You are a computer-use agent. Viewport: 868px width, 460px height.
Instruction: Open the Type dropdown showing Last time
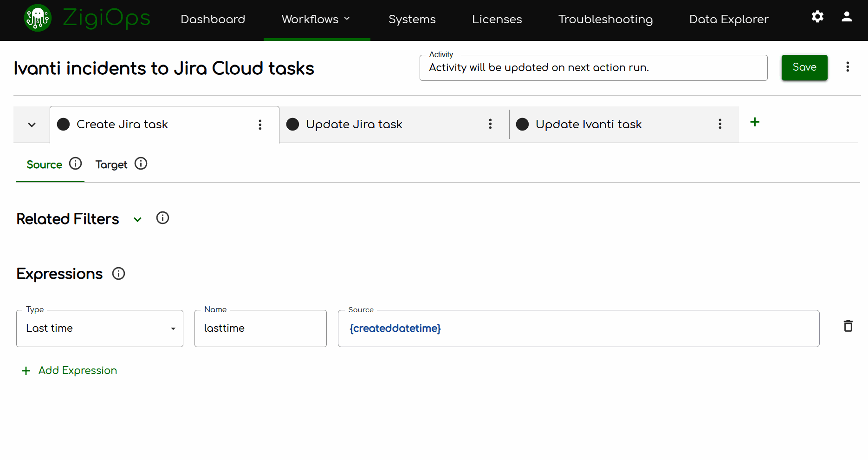coord(100,329)
